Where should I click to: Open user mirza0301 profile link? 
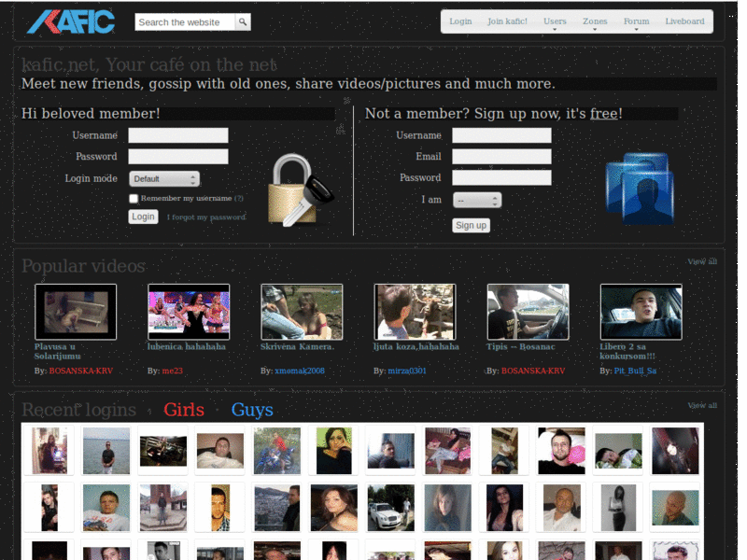(407, 371)
